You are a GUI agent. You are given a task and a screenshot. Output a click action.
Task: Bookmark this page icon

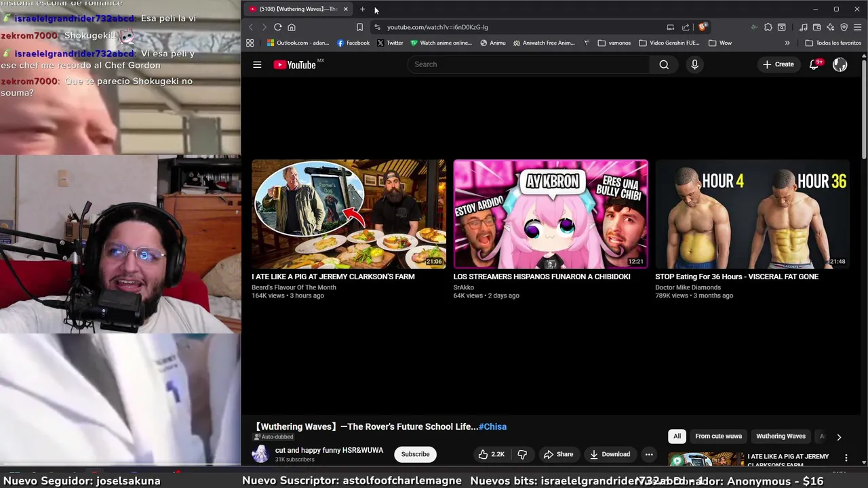pyautogui.click(x=359, y=27)
